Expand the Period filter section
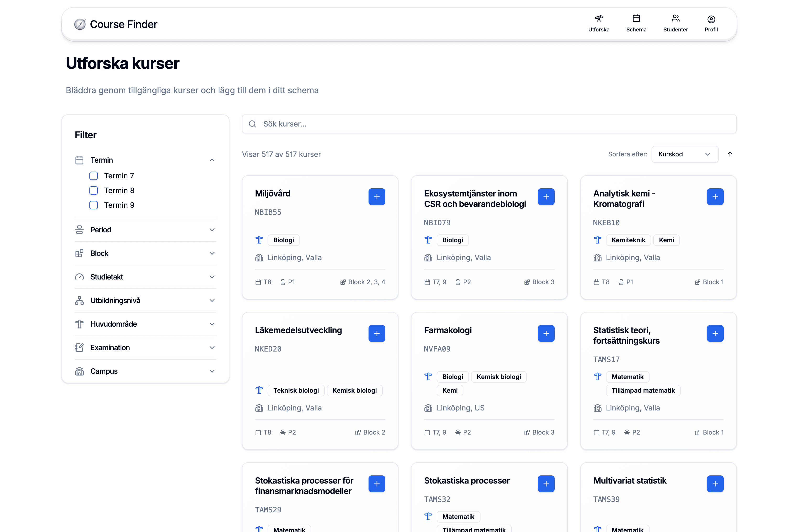The width and height of the screenshot is (795, 532). click(x=145, y=230)
